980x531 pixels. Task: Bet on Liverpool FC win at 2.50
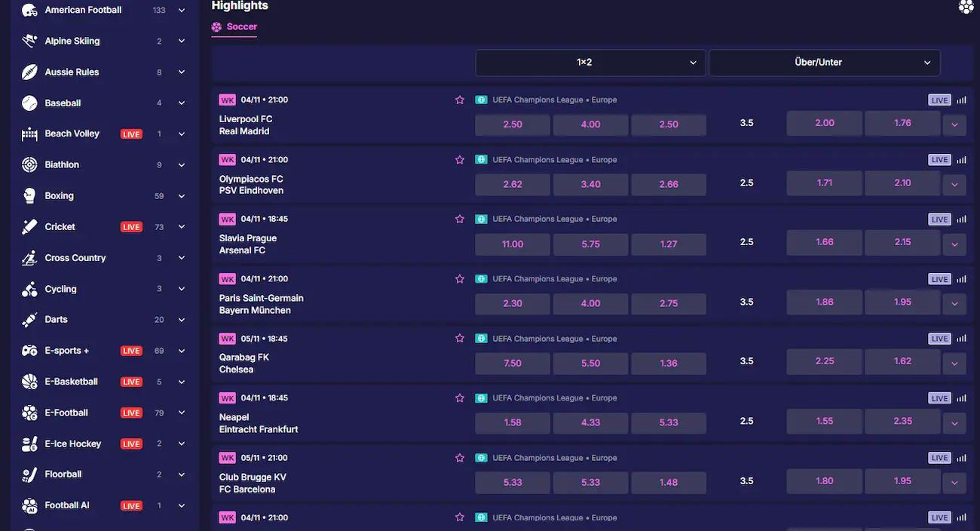click(513, 124)
